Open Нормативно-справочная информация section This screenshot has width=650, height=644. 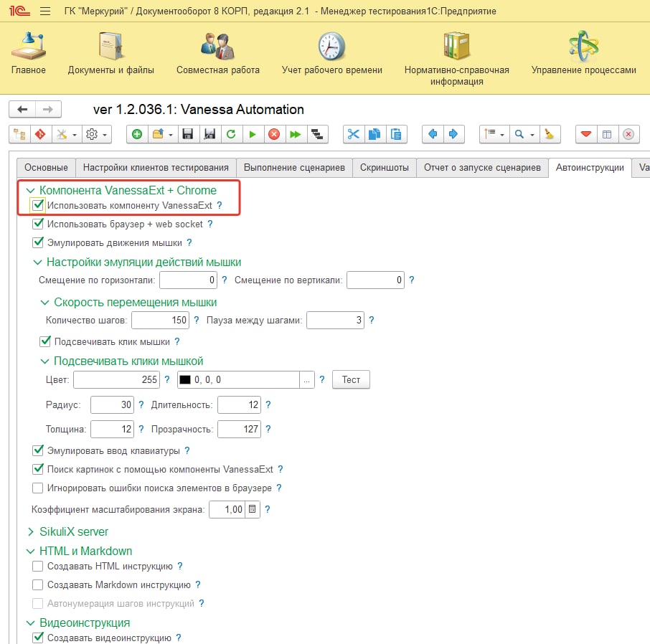pos(456,58)
